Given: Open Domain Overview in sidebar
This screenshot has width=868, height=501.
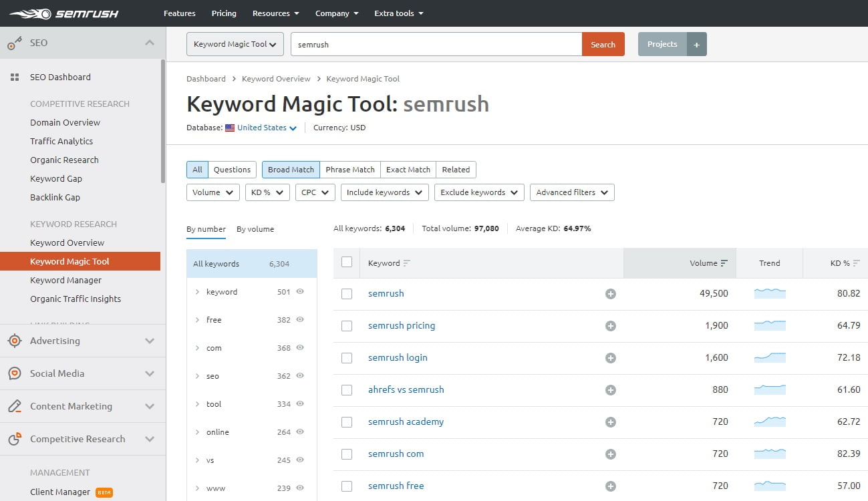Looking at the screenshot, I should (x=65, y=123).
